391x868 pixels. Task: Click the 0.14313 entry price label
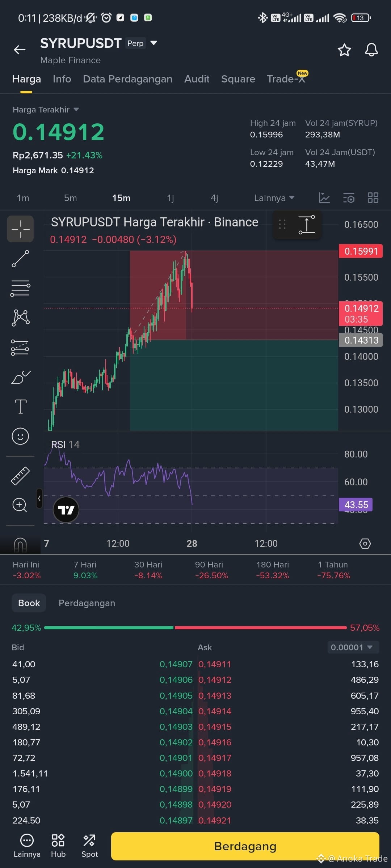pos(361,340)
